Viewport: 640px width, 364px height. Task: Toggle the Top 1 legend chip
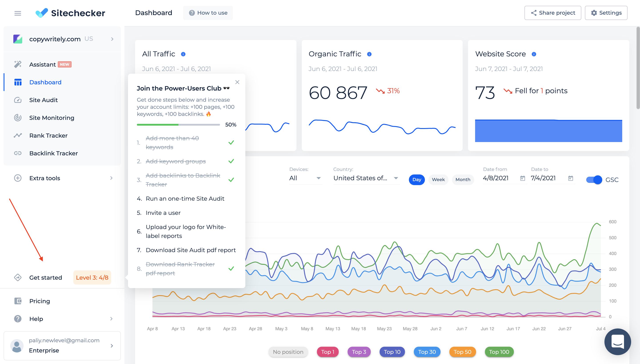click(x=328, y=352)
